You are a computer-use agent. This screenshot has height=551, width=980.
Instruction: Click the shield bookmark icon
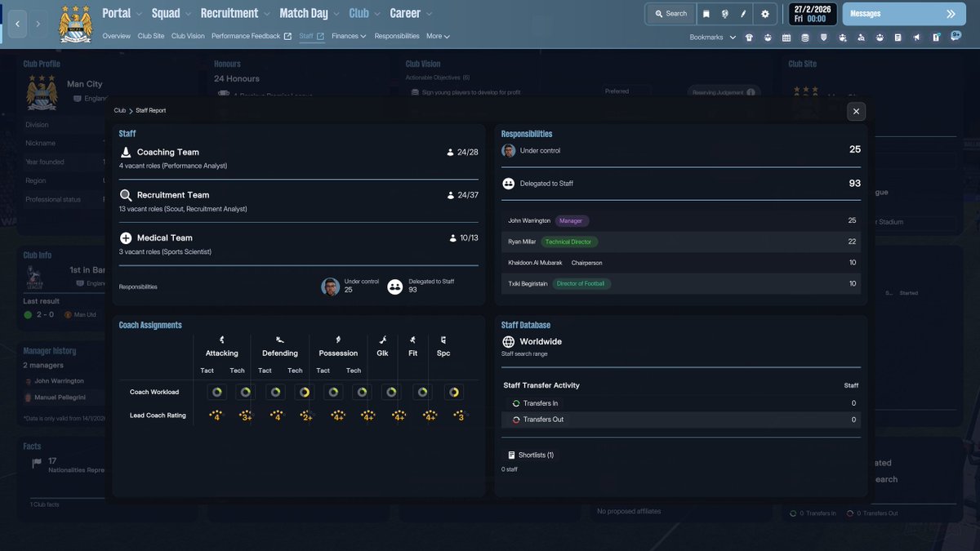823,38
